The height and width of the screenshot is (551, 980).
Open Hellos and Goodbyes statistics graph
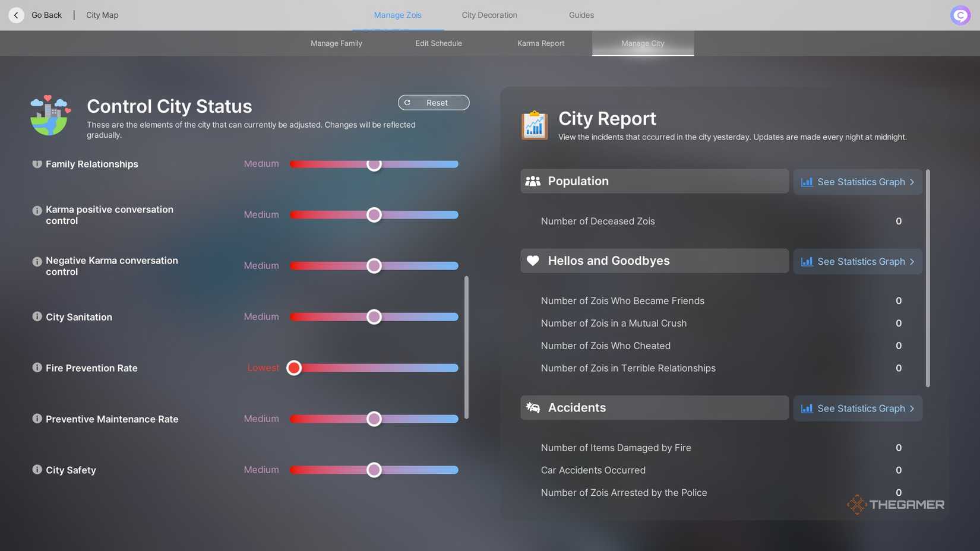tap(858, 261)
